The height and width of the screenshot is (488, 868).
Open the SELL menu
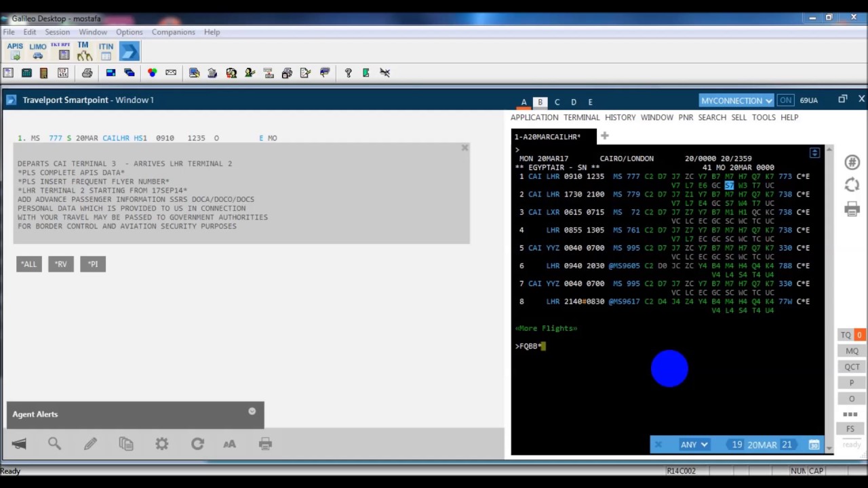click(738, 117)
